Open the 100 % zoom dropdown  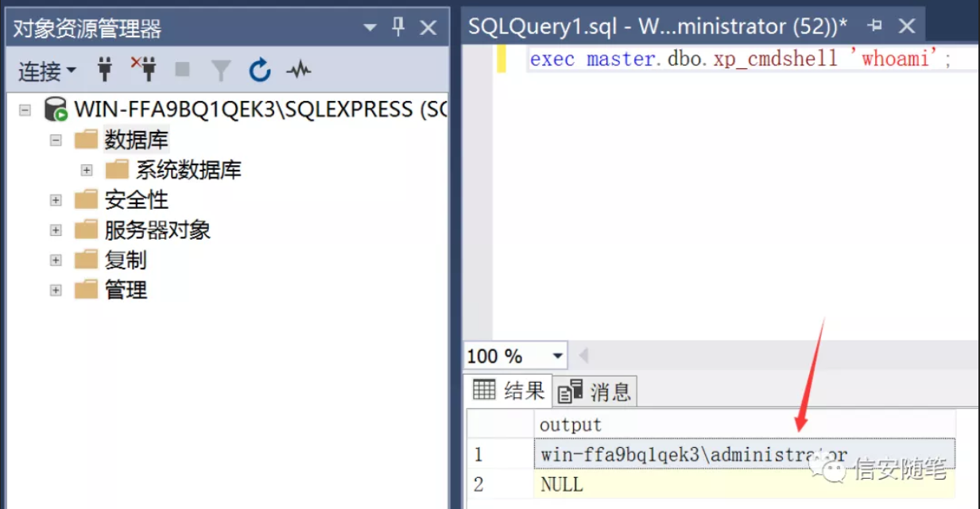point(558,356)
